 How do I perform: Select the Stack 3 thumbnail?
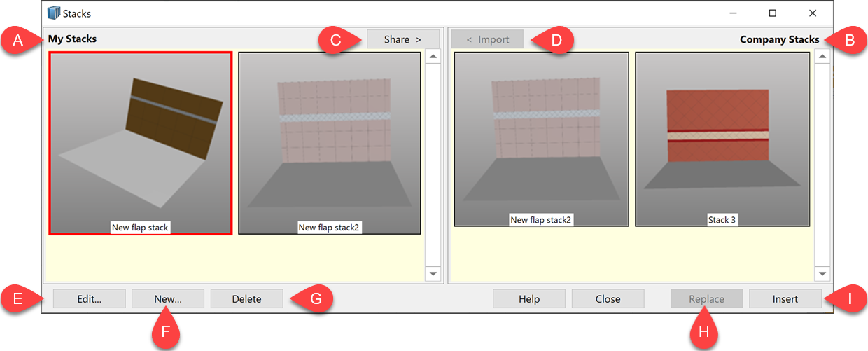722,139
